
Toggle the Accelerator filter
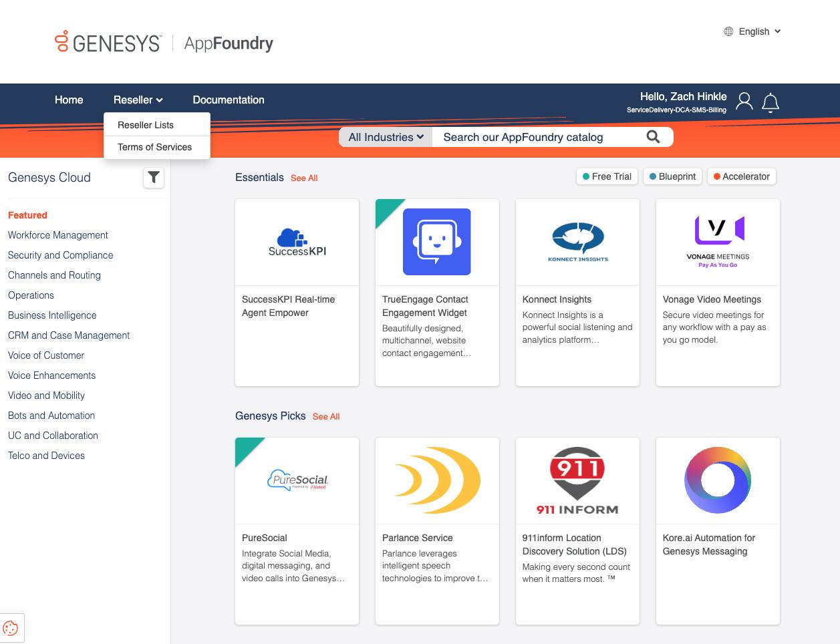click(x=741, y=176)
